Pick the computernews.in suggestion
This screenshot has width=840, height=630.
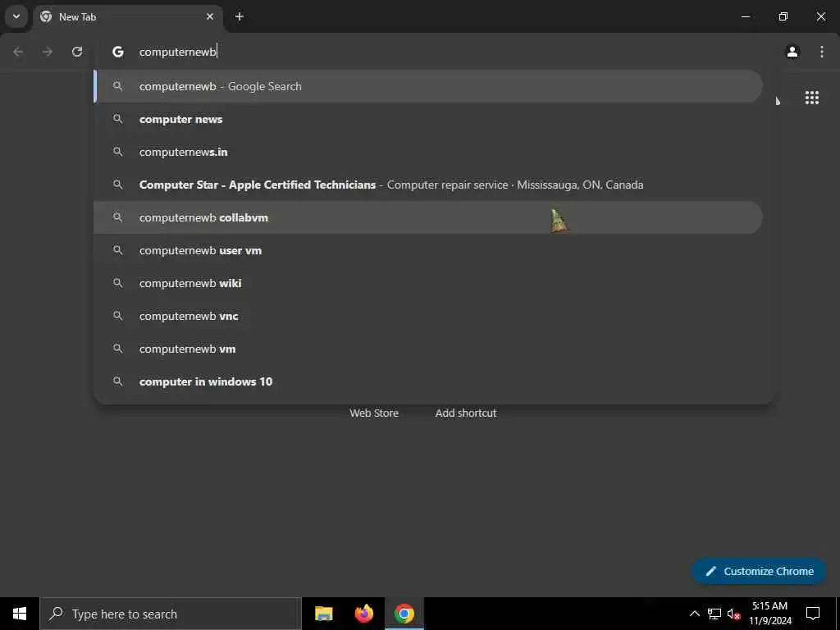pos(428,152)
